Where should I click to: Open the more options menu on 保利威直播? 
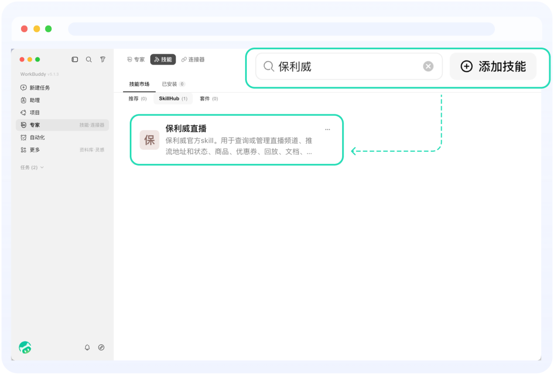point(327,130)
